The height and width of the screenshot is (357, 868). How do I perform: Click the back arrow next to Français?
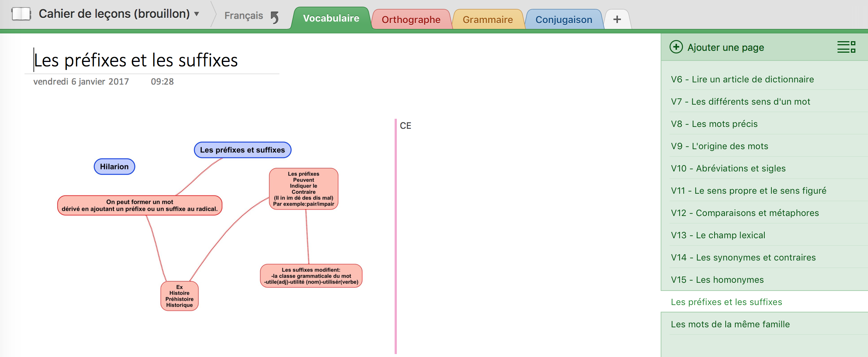click(x=275, y=17)
